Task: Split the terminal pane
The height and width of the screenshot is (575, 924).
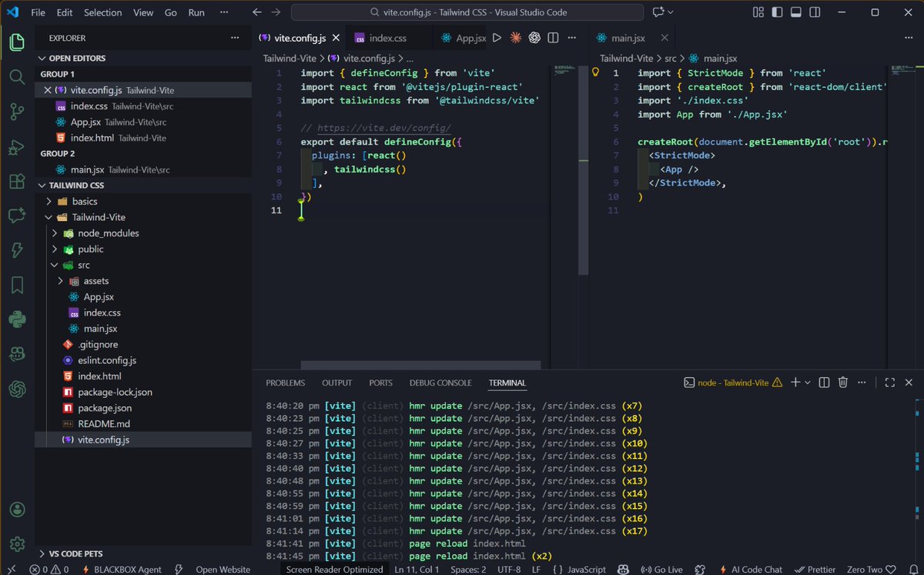Action: pyautogui.click(x=824, y=383)
